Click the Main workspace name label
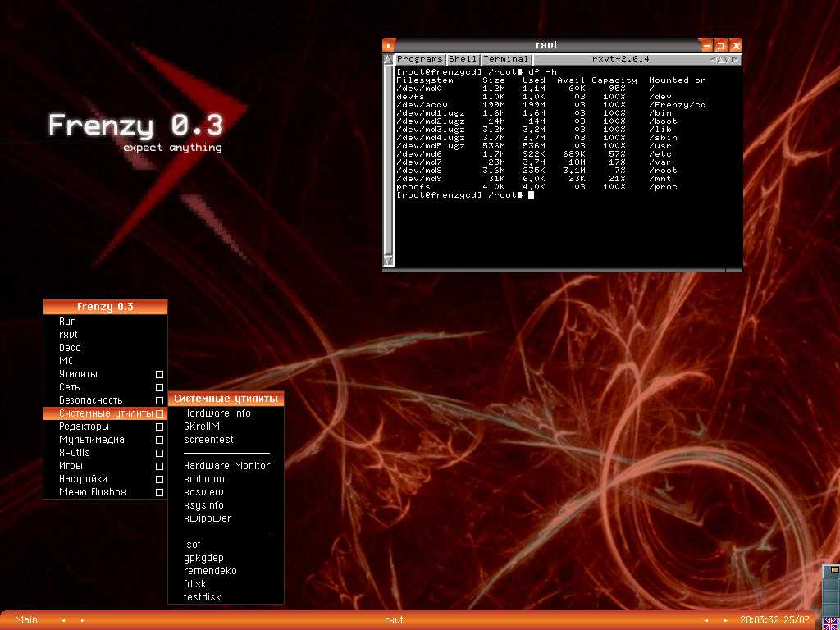The width and height of the screenshot is (840, 630). tap(26, 620)
